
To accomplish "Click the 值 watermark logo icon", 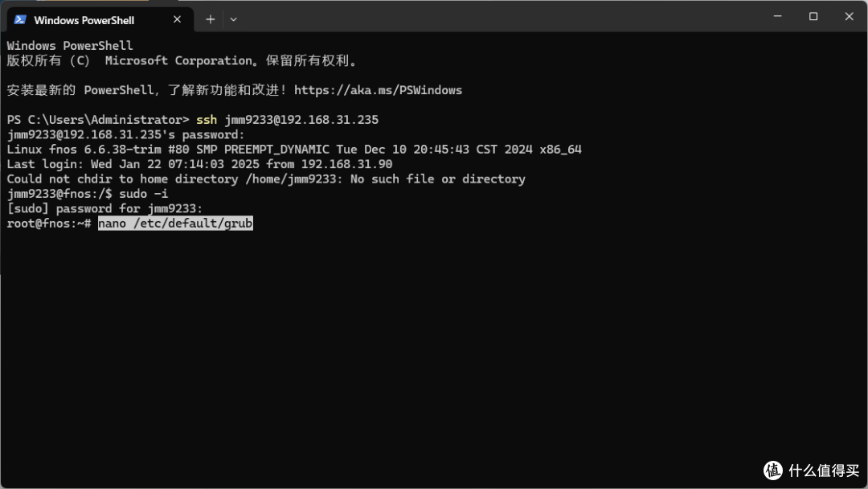I will (773, 471).
